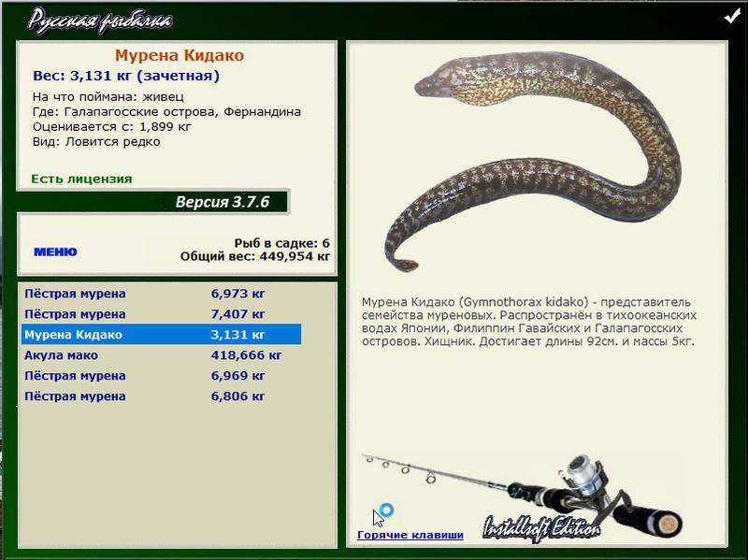The width and height of the screenshot is (748, 560).
Task: Open the МЕНЮ link
Action: tap(55, 251)
